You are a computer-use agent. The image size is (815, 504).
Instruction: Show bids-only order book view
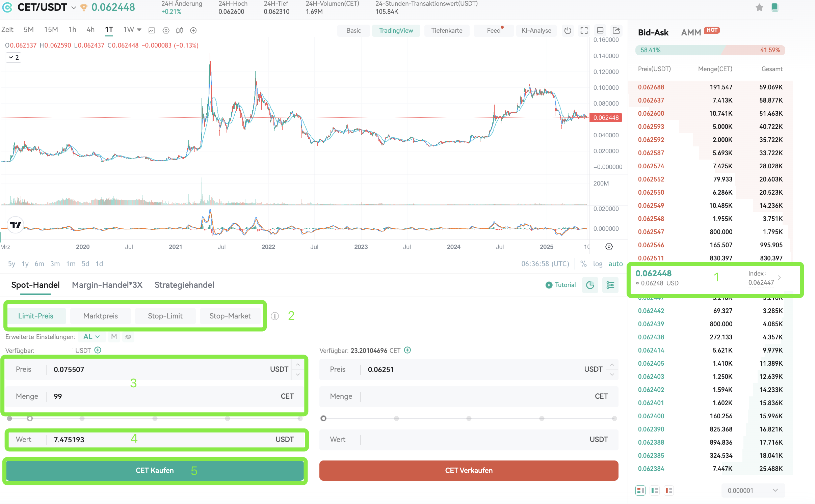pyautogui.click(x=655, y=491)
